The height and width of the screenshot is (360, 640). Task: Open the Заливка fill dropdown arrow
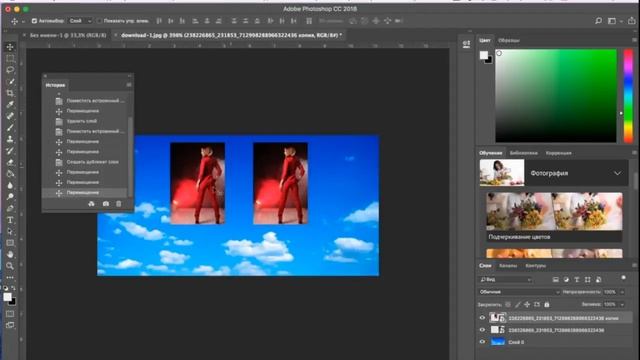click(622, 304)
